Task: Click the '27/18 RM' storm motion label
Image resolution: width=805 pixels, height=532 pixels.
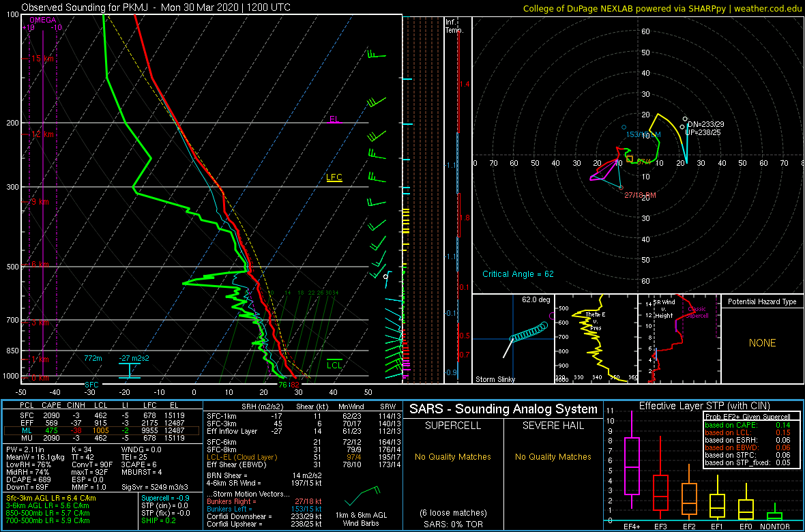Action: [x=640, y=196]
